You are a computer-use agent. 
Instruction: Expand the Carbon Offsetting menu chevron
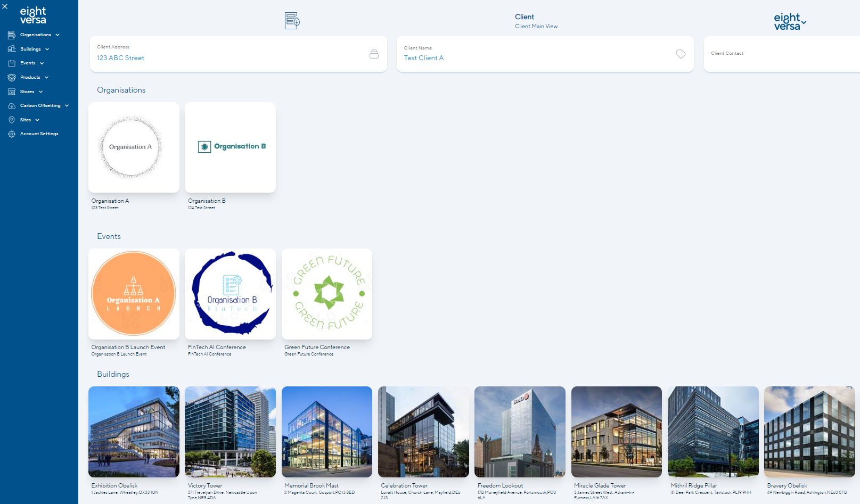(67, 106)
